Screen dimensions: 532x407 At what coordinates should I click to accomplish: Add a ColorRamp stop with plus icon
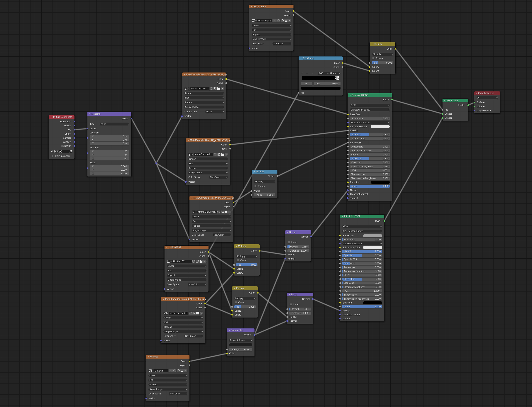coord(302,73)
